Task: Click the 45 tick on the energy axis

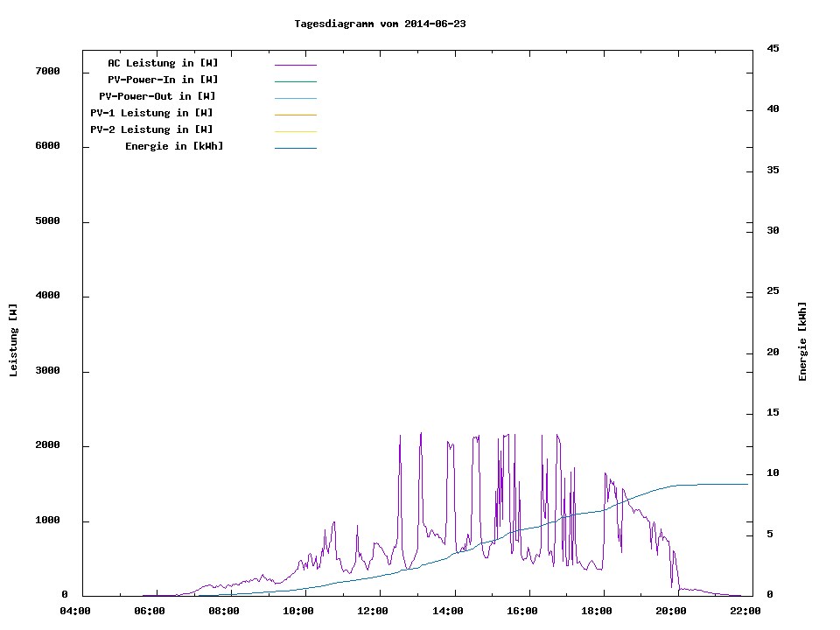Action: click(773, 48)
